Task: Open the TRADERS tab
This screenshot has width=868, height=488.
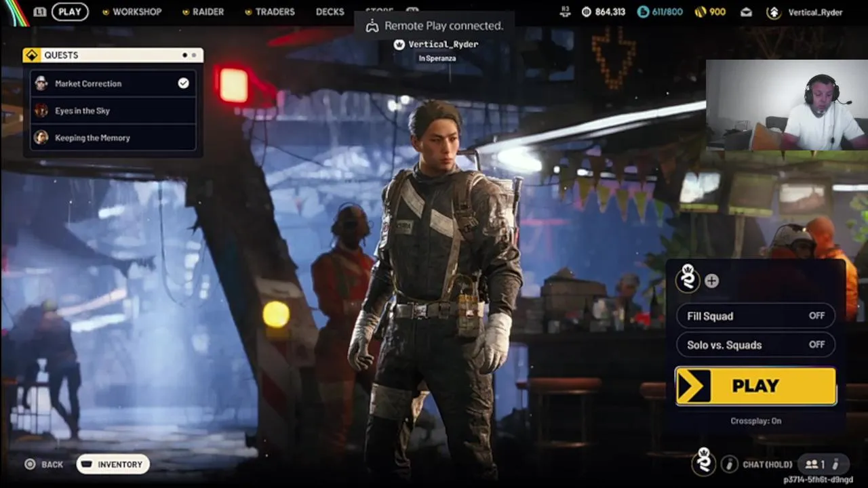Action: 269,12
